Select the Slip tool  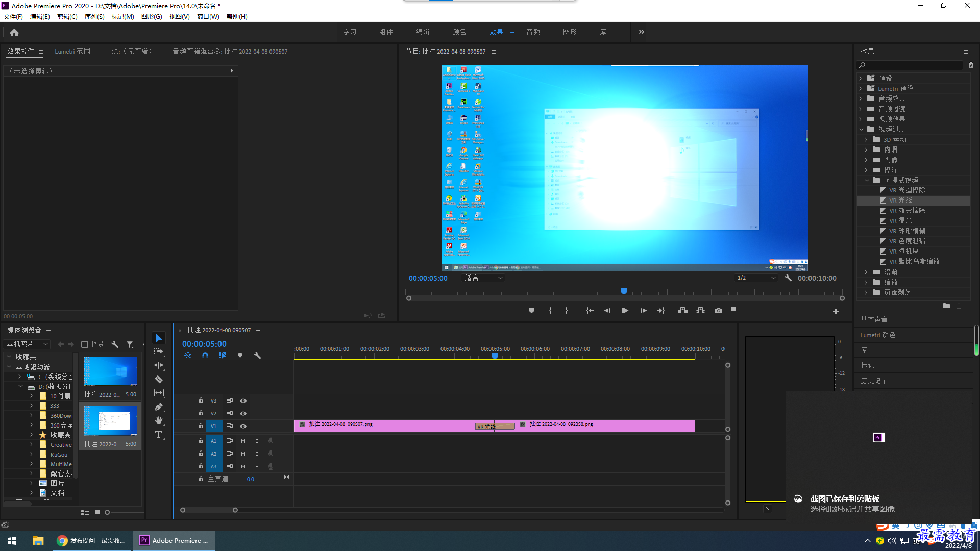pyautogui.click(x=159, y=393)
